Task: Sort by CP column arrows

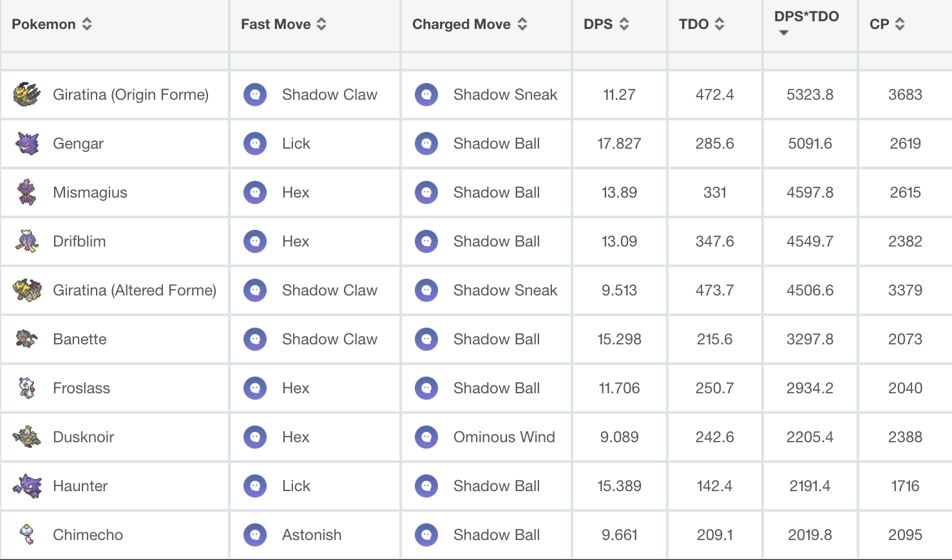Action: coord(899,24)
